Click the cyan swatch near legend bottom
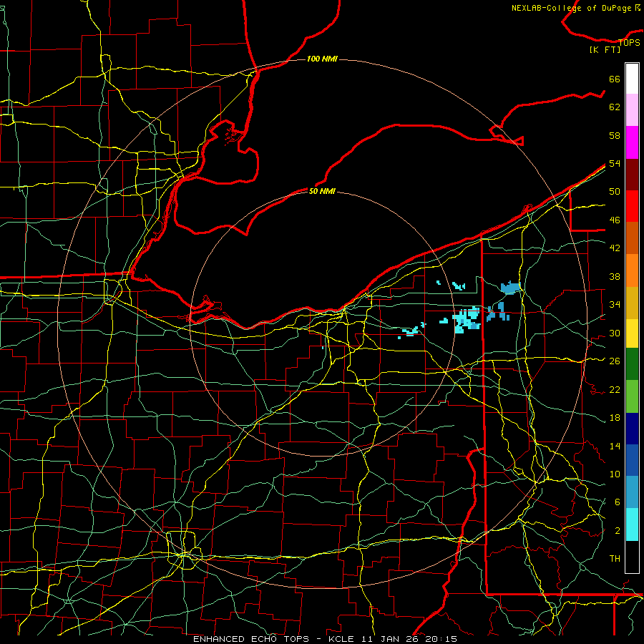 pyautogui.click(x=632, y=525)
